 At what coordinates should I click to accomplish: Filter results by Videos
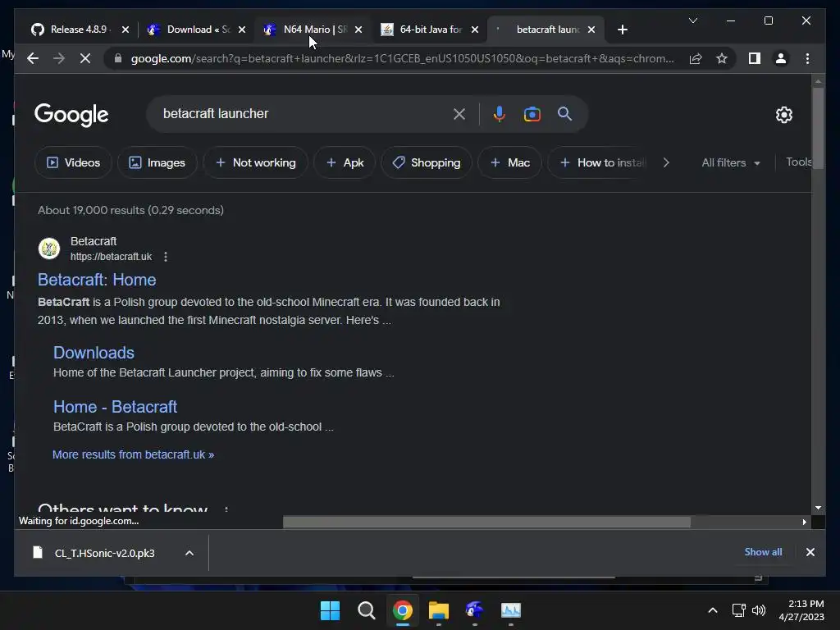(73, 162)
